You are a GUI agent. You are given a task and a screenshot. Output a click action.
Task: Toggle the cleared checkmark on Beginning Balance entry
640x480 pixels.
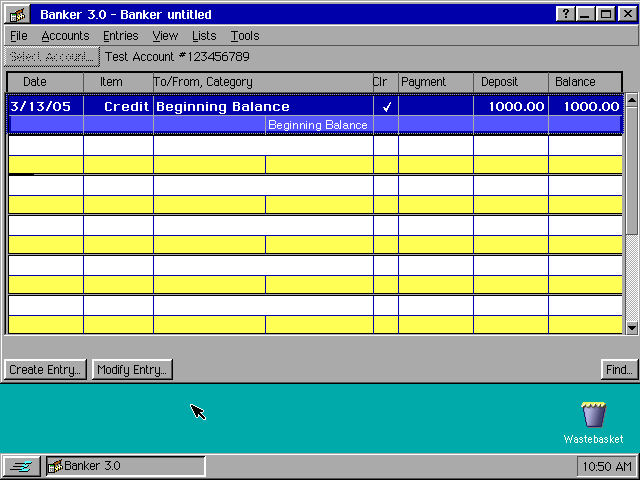386,107
